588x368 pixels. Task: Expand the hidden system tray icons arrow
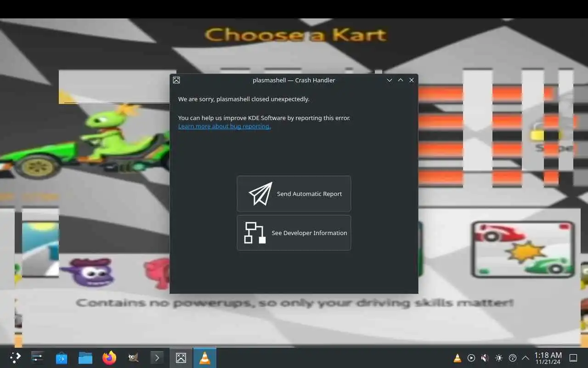(526, 358)
